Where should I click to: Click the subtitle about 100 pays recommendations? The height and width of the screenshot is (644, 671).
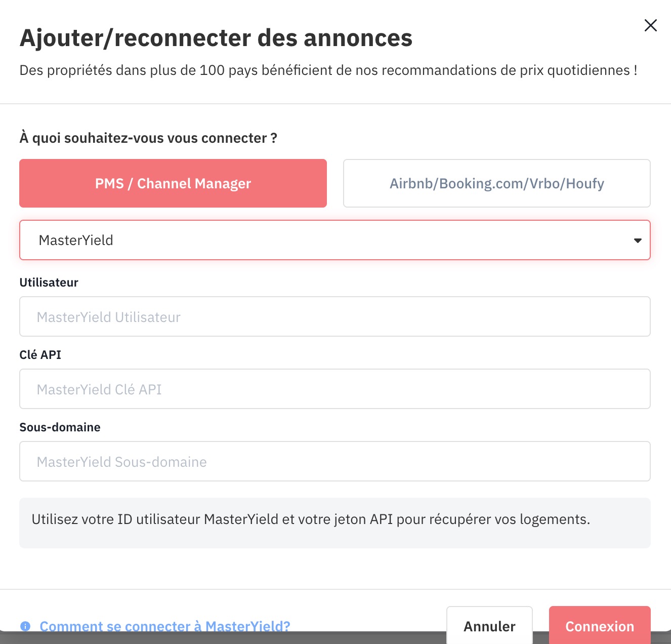coord(328,70)
